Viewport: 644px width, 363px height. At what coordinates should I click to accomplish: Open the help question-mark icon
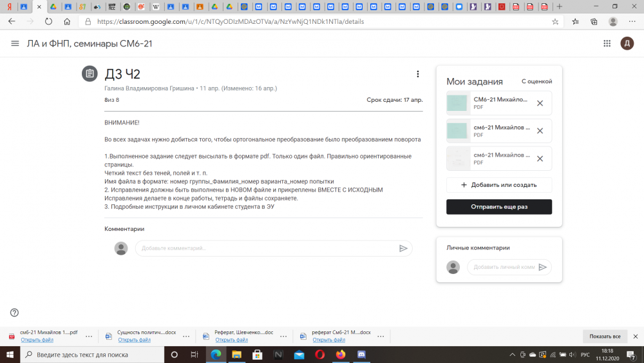14,313
